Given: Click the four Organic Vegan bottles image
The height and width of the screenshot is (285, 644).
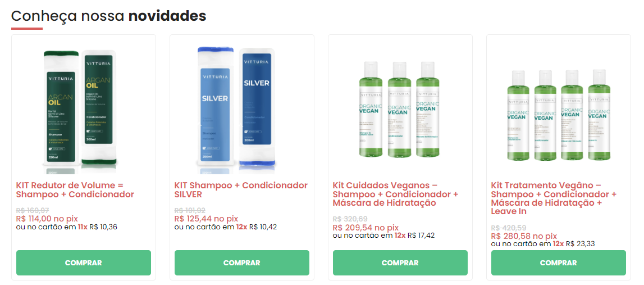Looking at the screenshot, I should 559,115.
